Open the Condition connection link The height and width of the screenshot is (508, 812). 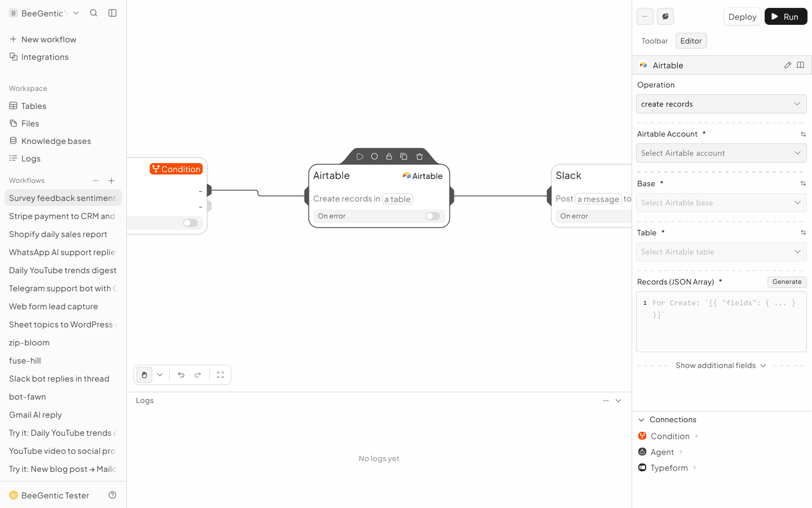click(668, 436)
